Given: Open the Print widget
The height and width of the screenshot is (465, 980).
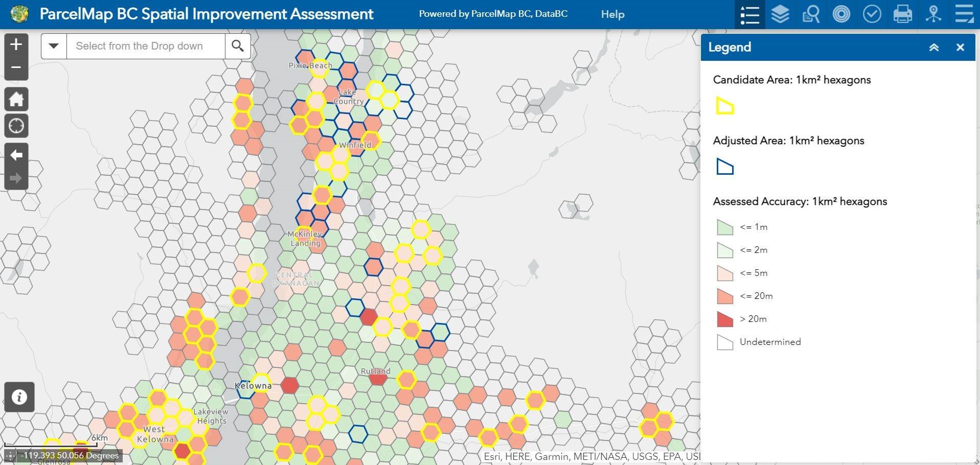Looking at the screenshot, I should click(x=903, y=14).
